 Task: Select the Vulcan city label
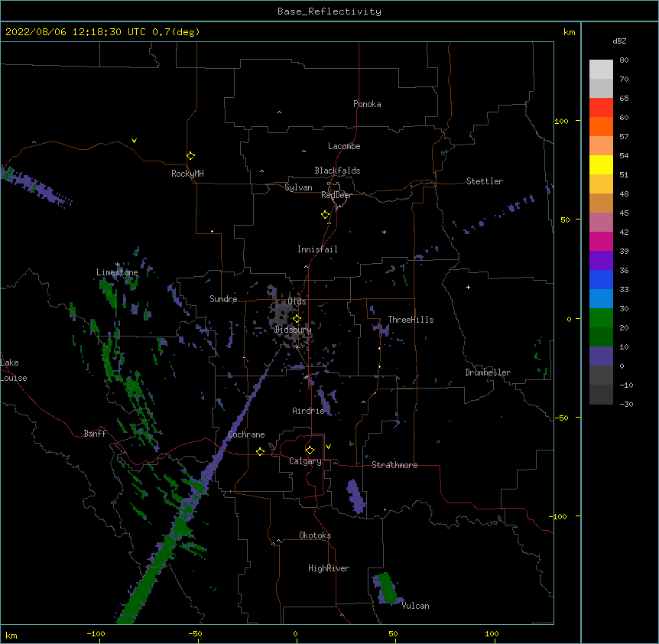(x=415, y=606)
